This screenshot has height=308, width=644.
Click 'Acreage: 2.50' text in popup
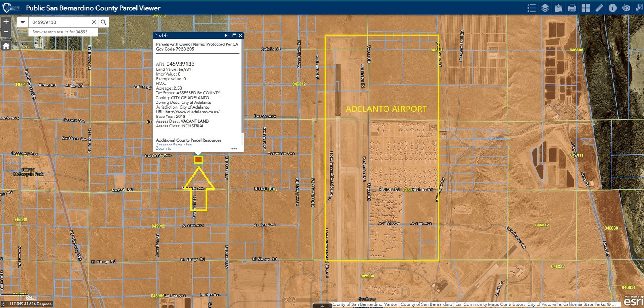169,88
